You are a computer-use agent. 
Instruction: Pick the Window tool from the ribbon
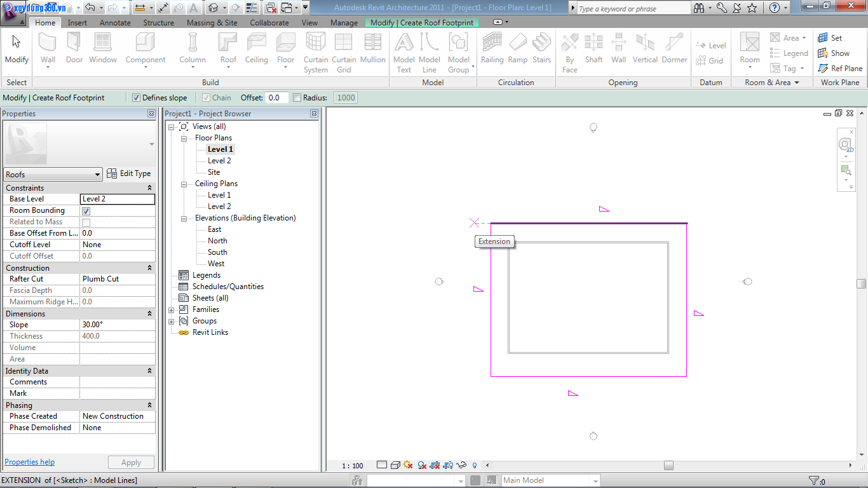[x=103, y=48]
